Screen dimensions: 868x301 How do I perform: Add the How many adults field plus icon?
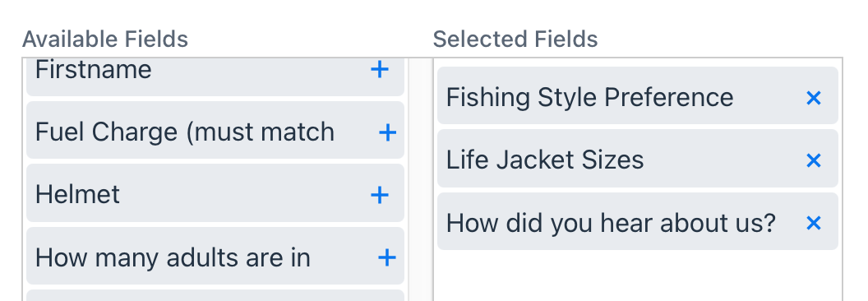click(x=387, y=257)
